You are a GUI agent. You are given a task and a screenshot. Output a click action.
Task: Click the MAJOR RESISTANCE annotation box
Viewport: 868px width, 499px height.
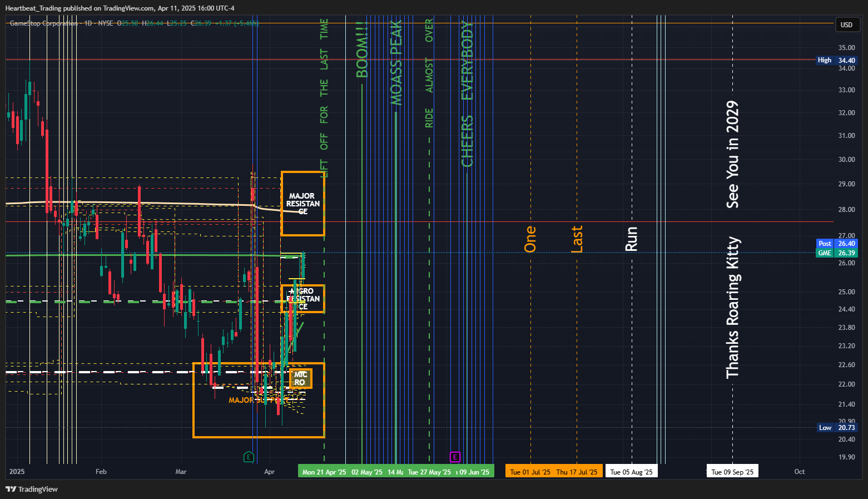303,204
